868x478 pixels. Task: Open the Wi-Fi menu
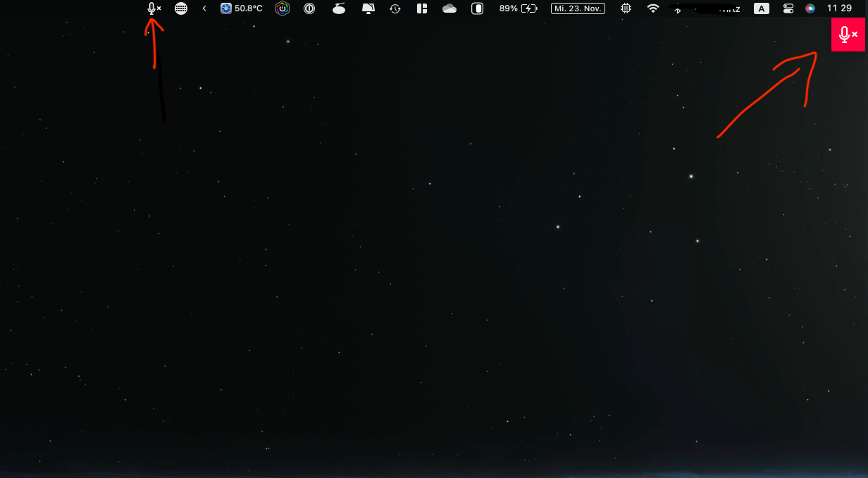coord(653,8)
